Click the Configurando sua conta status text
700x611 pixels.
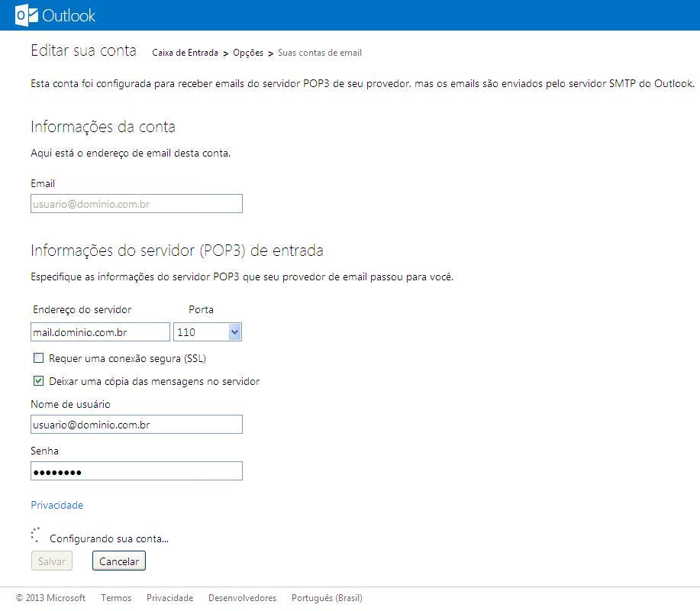pos(109,538)
